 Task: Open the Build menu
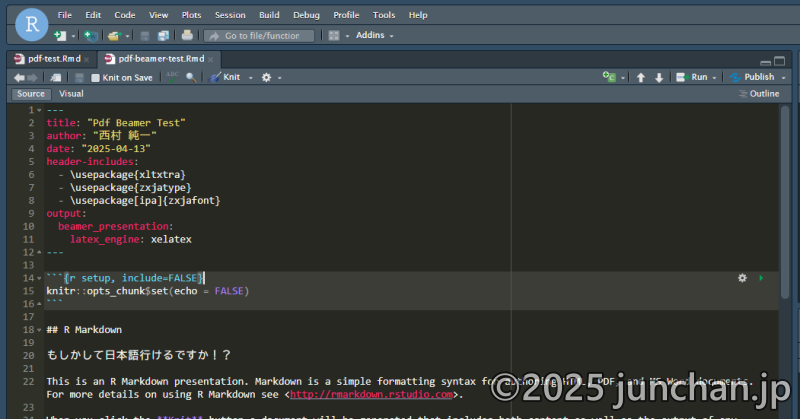pyautogui.click(x=269, y=15)
